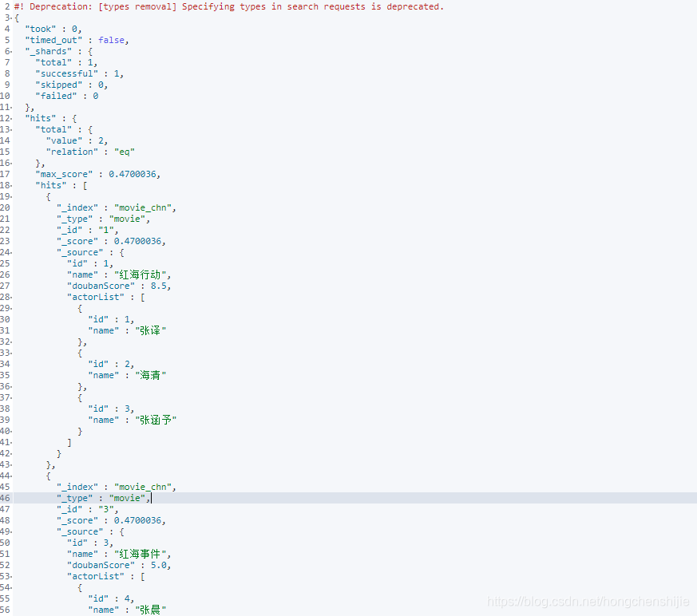This screenshot has height=616, width=697.
Task: Click the "took" : 0 line
Action: [53, 29]
